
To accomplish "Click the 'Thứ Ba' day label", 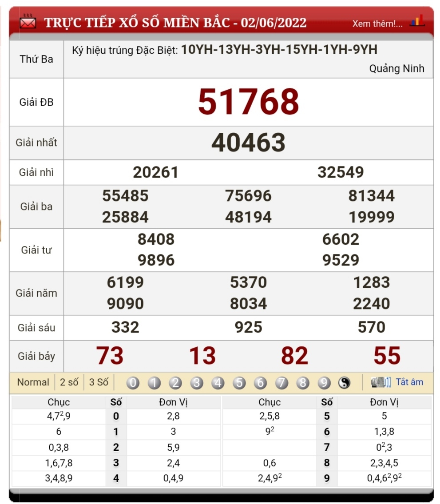I will tap(36, 59).
